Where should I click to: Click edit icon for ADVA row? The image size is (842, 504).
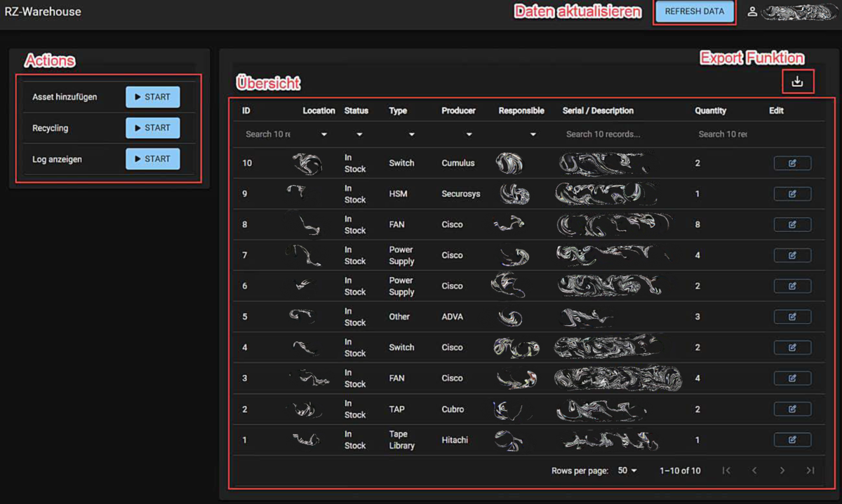[792, 317]
